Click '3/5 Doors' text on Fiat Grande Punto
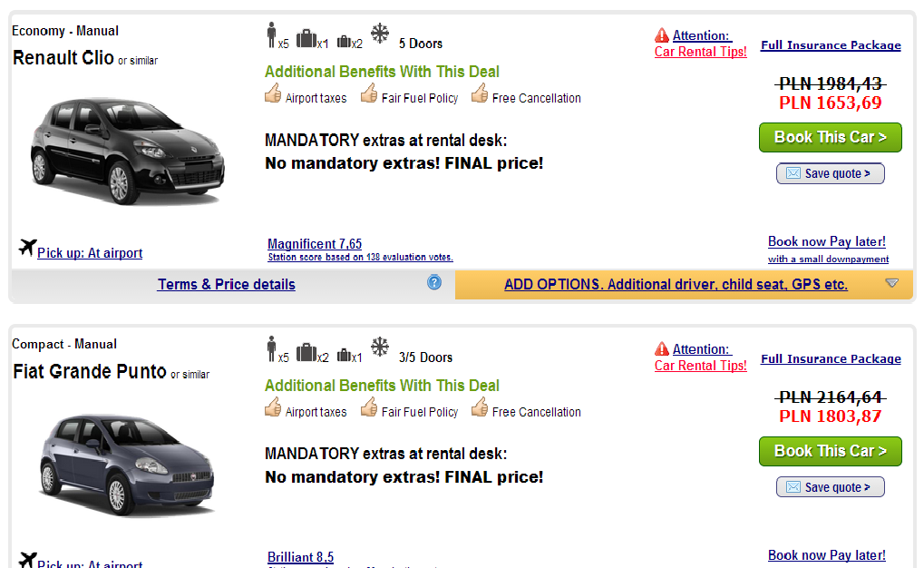The image size is (924, 568). click(x=425, y=357)
